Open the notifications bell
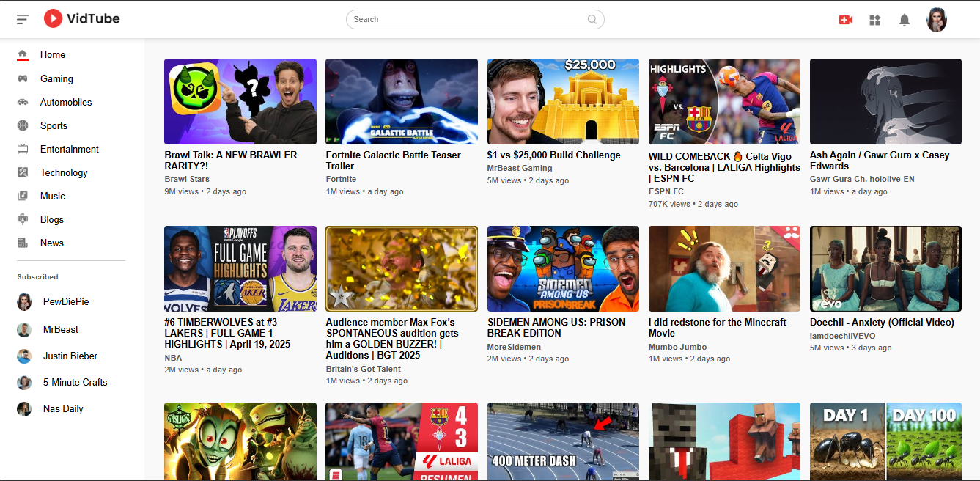 [905, 20]
